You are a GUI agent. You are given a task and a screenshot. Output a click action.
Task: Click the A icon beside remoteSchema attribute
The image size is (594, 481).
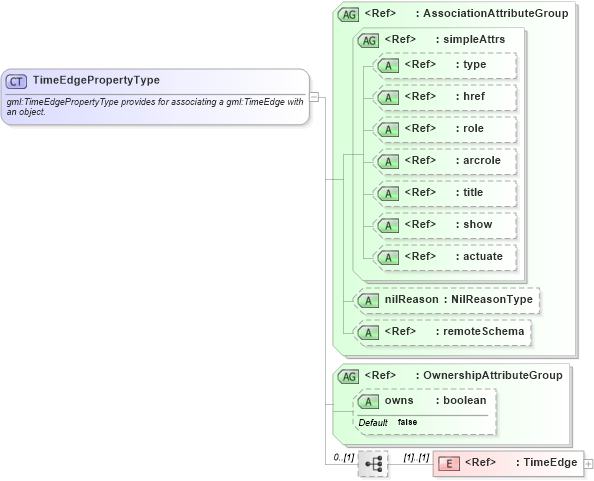[368, 333]
